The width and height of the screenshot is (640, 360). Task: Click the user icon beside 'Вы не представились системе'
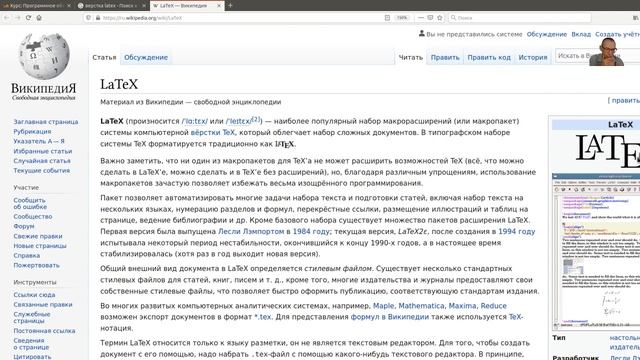point(422,33)
